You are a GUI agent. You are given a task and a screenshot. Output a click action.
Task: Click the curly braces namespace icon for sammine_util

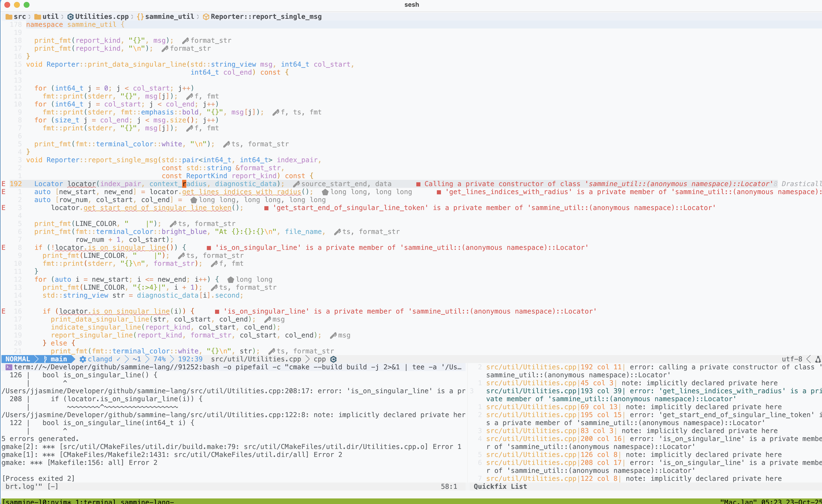(140, 17)
